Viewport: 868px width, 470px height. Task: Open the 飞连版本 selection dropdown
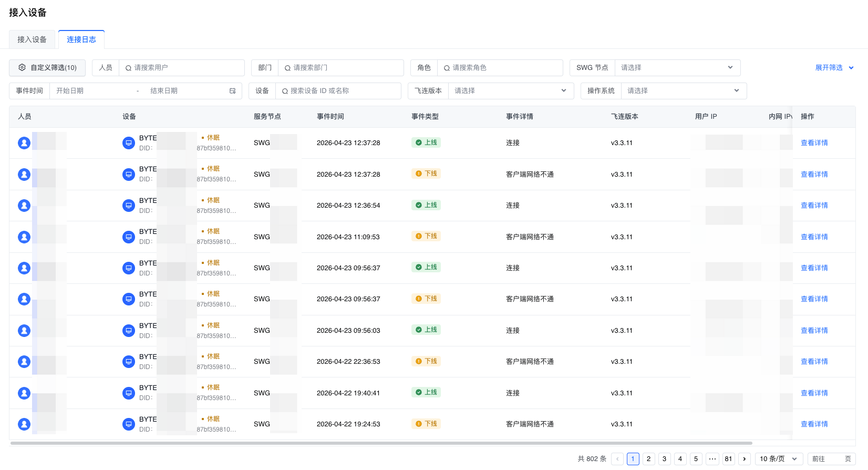510,91
